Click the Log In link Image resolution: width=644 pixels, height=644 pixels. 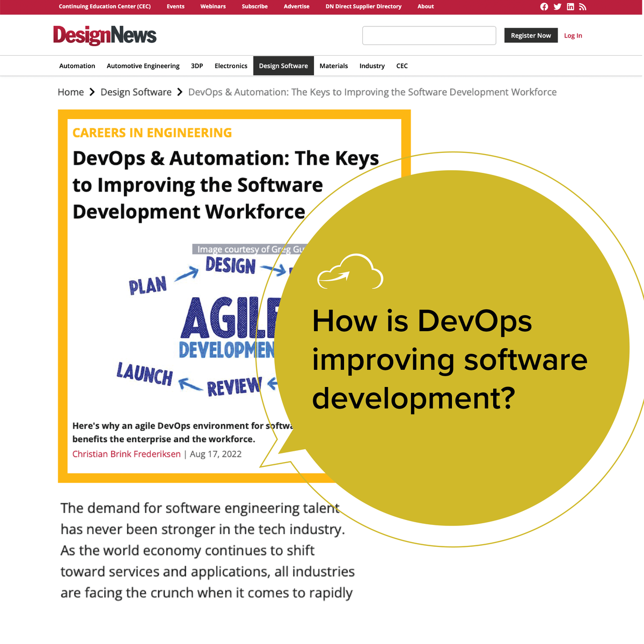pos(573,35)
